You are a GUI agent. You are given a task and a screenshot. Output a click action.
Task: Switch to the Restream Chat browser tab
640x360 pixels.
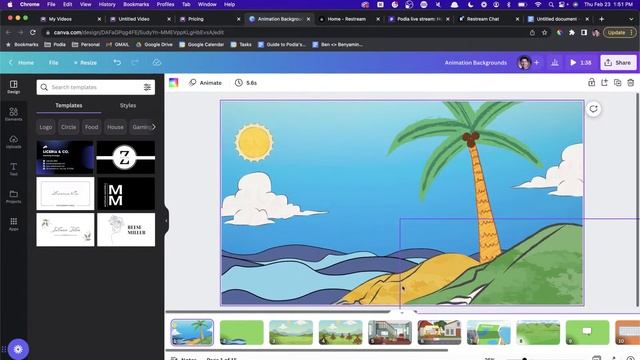483,19
